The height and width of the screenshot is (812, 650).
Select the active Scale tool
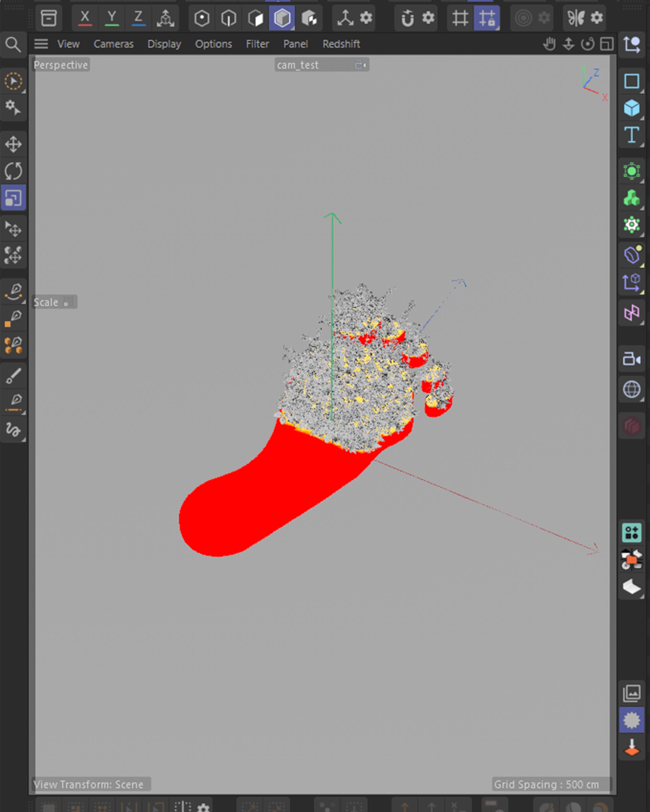click(14, 198)
